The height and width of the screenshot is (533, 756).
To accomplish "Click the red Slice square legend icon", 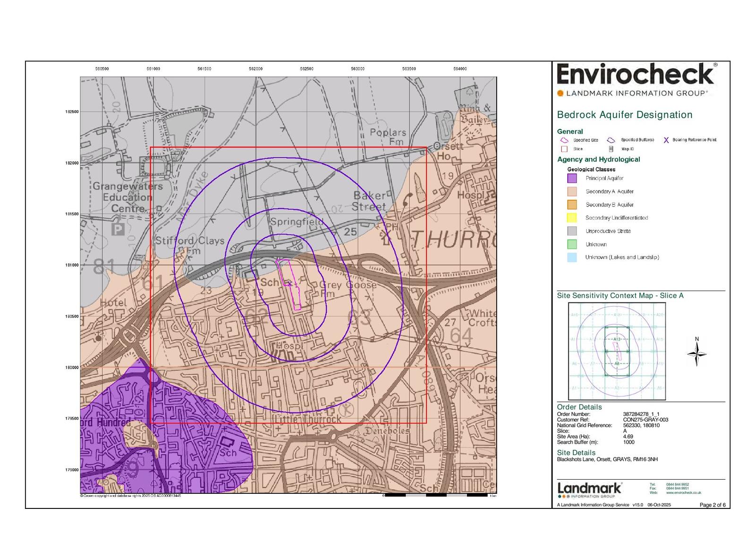I will [564, 149].
